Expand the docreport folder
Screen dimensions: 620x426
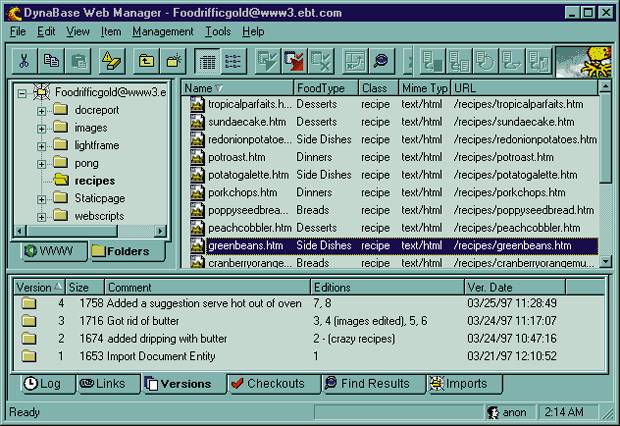pos(42,111)
